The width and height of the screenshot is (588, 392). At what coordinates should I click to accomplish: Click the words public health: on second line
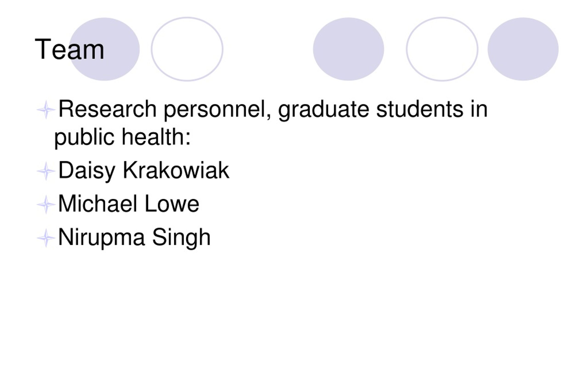click(x=122, y=137)
